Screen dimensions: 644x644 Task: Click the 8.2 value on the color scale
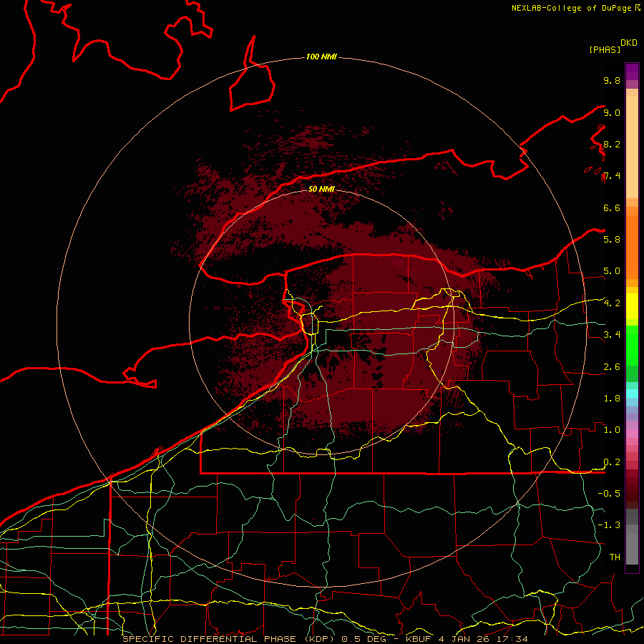pyautogui.click(x=612, y=145)
